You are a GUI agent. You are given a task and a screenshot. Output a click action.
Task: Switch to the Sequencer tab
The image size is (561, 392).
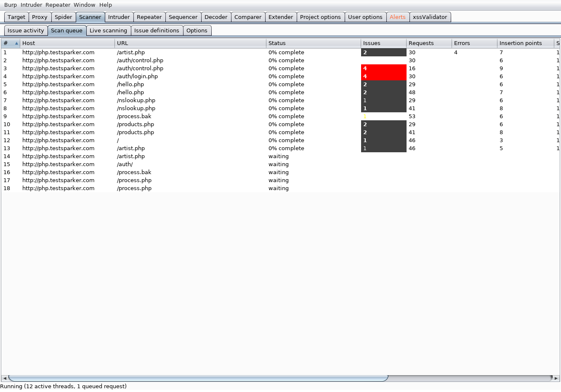click(183, 17)
